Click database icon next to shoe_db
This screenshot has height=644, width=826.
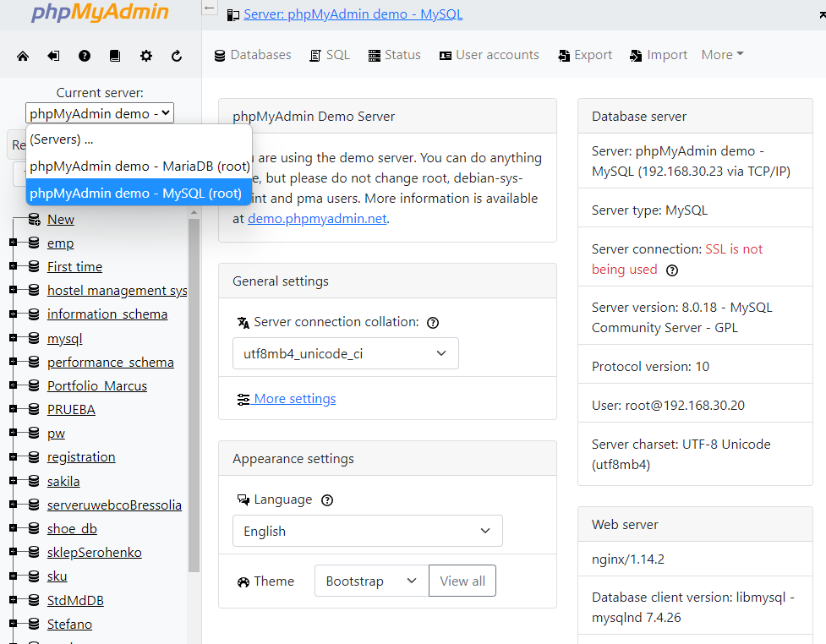coord(34,528)
